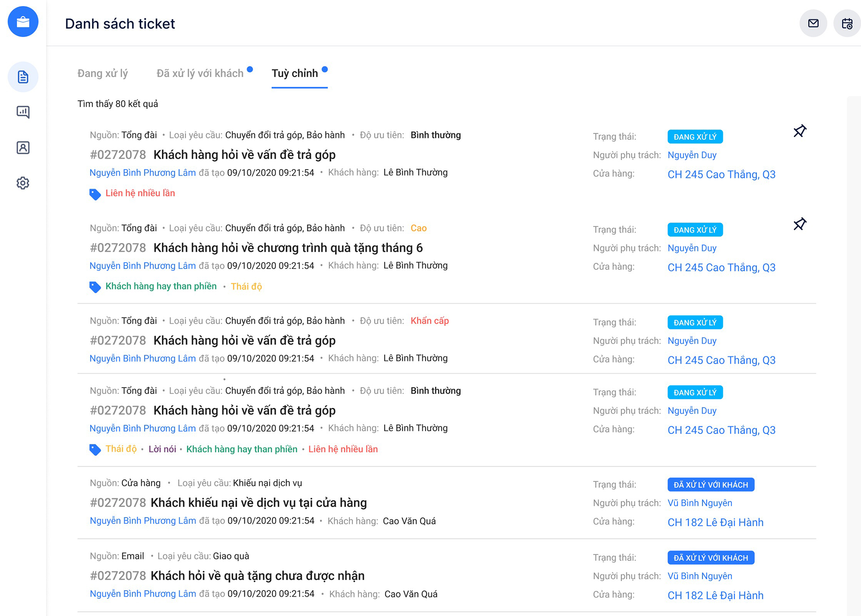The image size is (861, 616).
Task: Click the tag icon on the first ticket
Action: (x=95, y=194)
